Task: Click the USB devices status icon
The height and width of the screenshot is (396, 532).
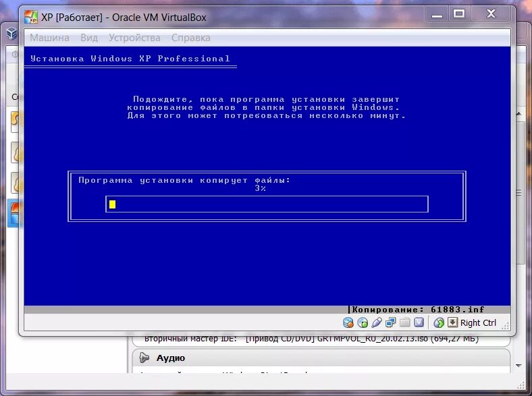Action: tap(377, 322)
